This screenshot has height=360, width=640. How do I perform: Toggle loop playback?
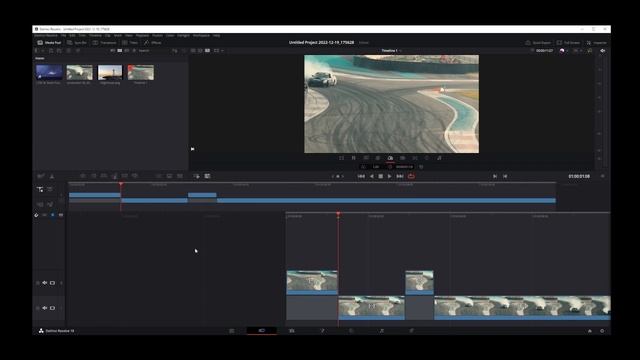coord(411,176)
